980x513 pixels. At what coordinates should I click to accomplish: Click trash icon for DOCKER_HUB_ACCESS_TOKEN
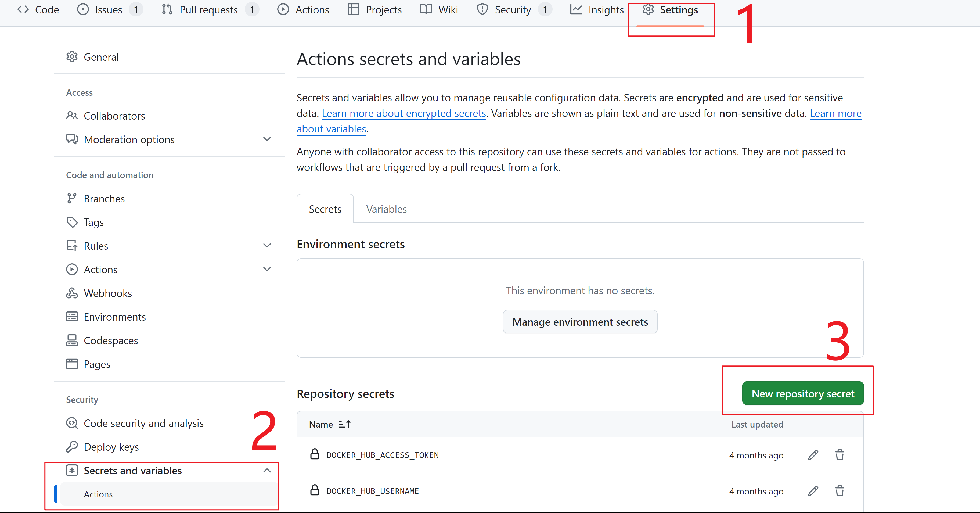point(840,455)
